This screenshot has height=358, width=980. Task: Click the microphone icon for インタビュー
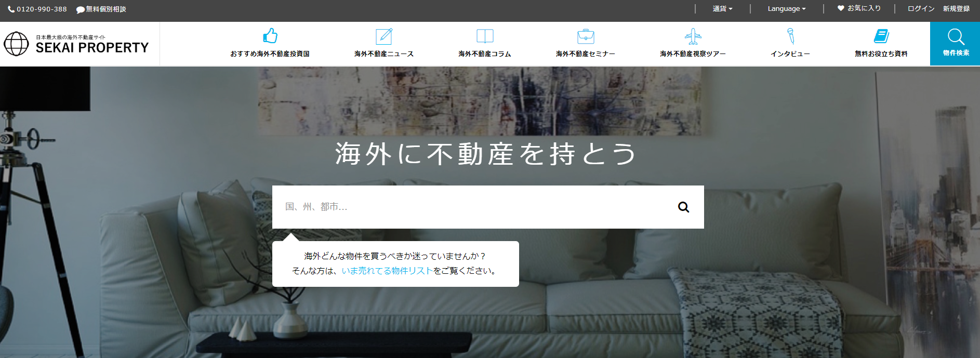(790, 36)
